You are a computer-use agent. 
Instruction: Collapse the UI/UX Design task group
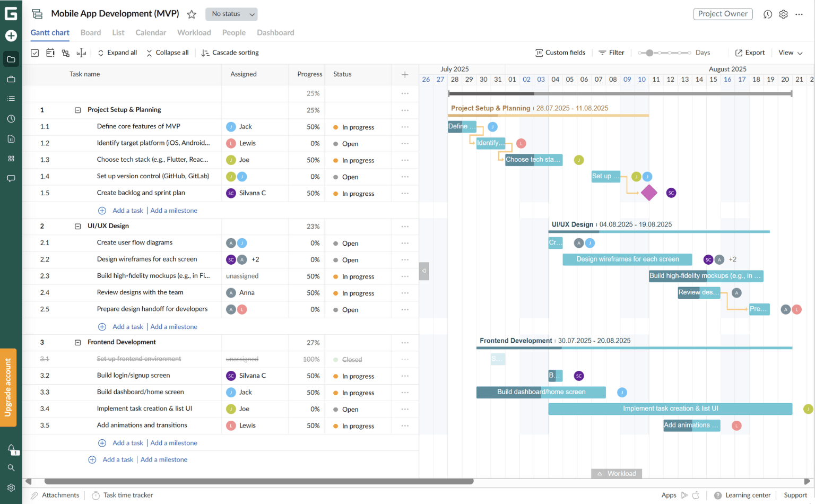click(x=79, y=225)
